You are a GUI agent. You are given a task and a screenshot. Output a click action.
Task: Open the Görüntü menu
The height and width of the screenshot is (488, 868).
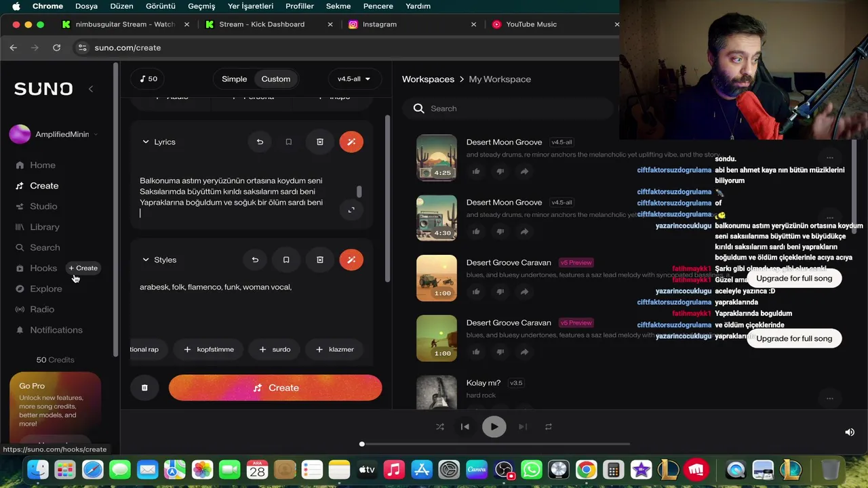pos(161,6)
